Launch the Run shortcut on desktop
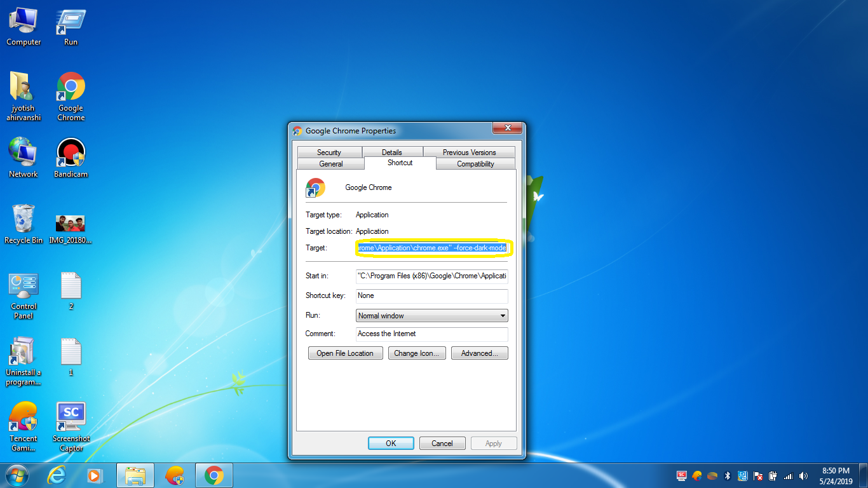Image resolution: width=868 pixels, height=488 pixels. 71,27
